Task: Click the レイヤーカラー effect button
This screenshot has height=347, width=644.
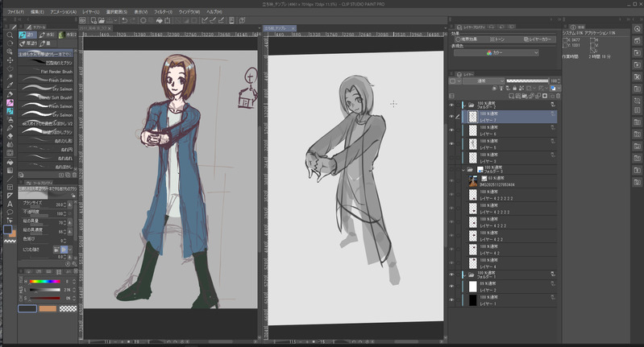Action: point(536,38)
